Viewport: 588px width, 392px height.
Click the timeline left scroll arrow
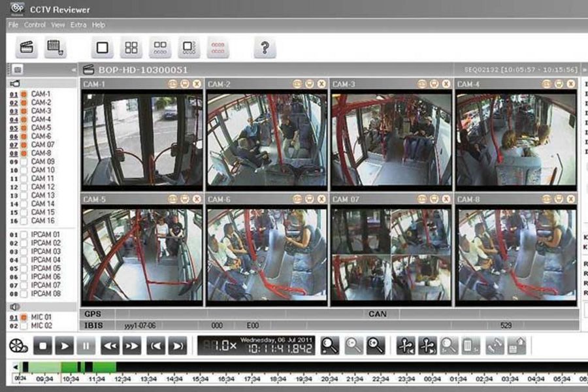click(x=15, y=367)
